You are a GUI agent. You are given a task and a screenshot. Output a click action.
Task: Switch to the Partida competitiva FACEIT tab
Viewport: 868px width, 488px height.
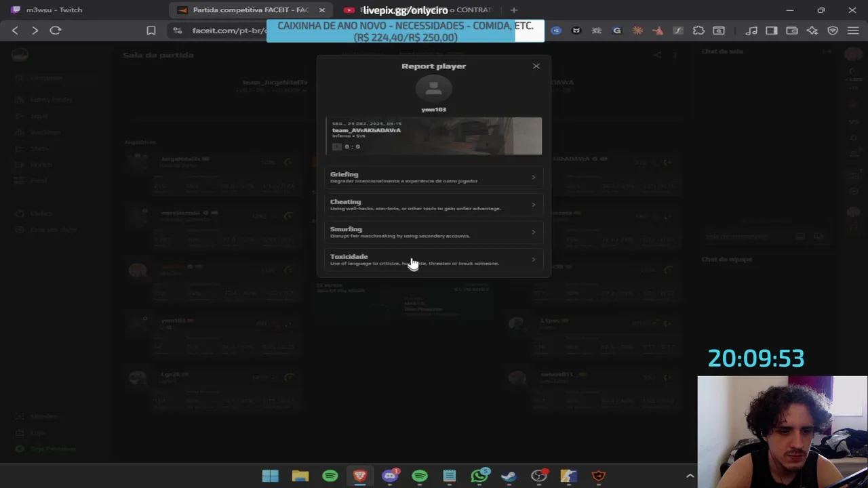[250, 10]
